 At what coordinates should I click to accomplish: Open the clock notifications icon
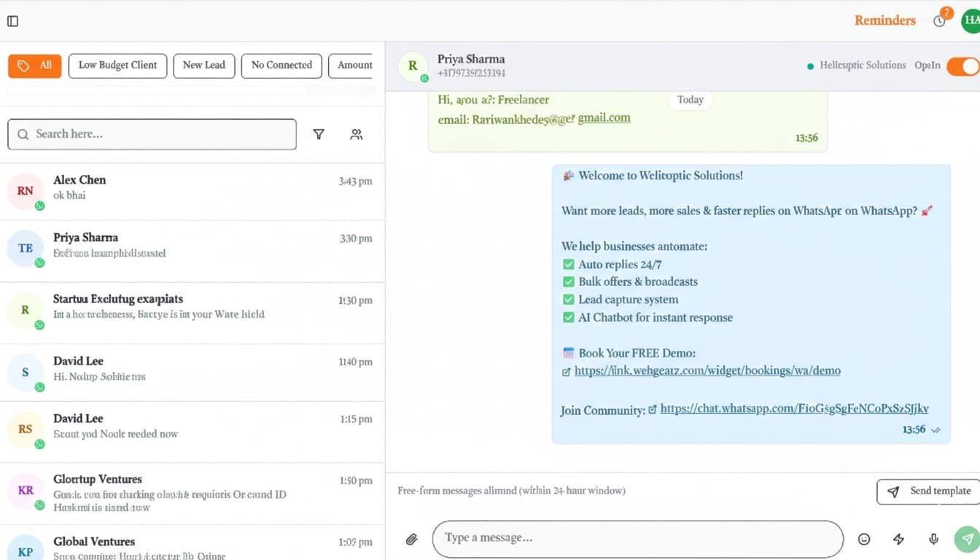click(x=940, y=21)
